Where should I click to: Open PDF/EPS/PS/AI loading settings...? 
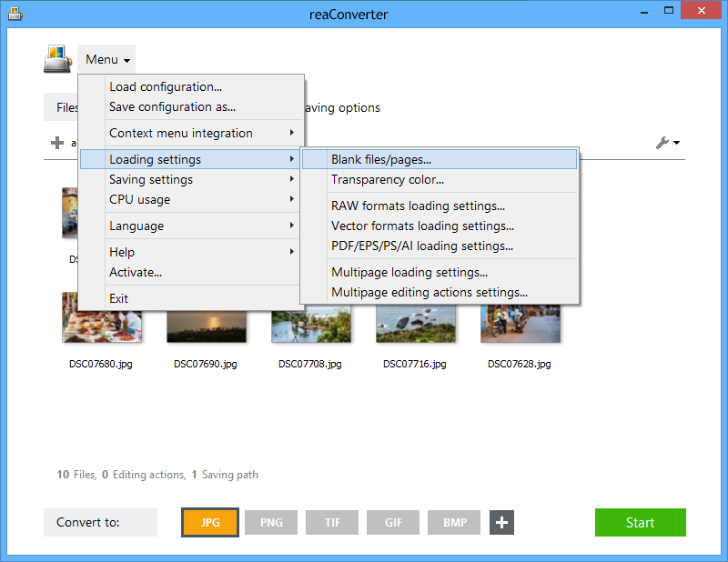[440, 246]
